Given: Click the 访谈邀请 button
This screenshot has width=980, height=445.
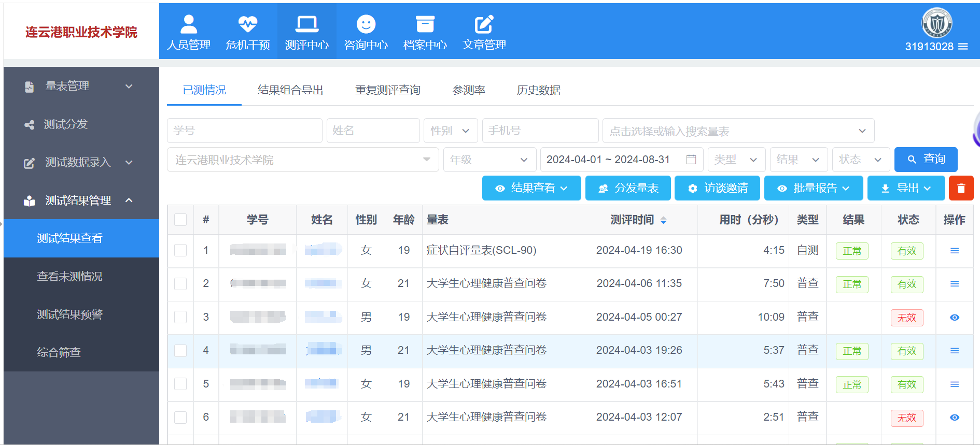Looking at the screenshot, I should click(x=717, y=188).
